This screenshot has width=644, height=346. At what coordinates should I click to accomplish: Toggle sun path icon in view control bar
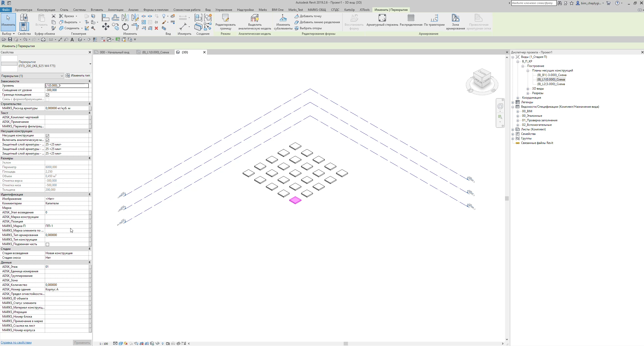coord(126,343)
